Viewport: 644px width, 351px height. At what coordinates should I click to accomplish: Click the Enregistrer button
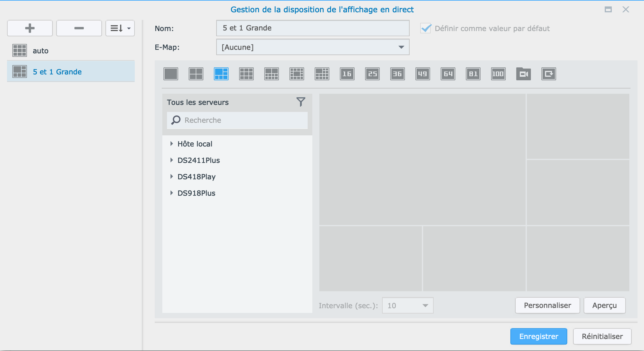pos(539,336)
